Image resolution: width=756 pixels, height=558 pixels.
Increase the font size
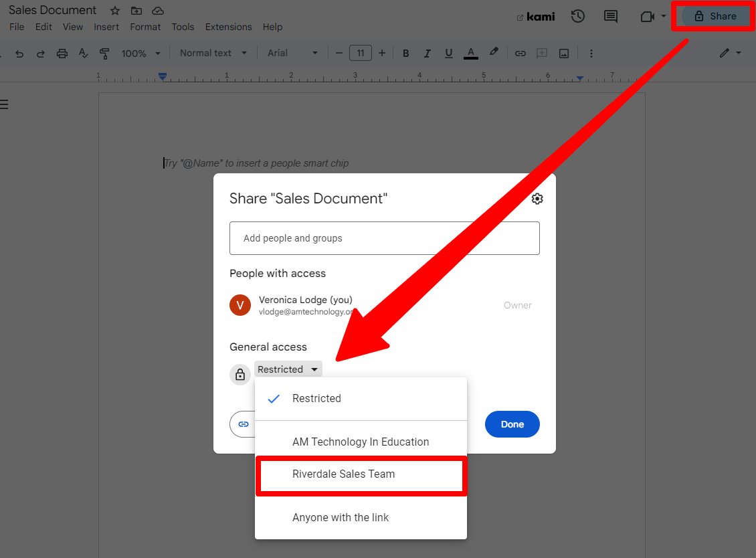click(382, 53)
